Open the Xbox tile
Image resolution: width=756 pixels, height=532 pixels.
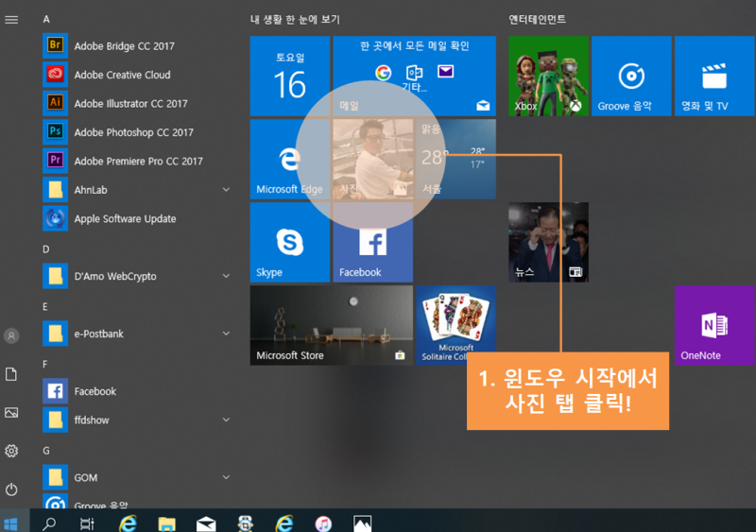pyautogui.click(x=548, y=76)
